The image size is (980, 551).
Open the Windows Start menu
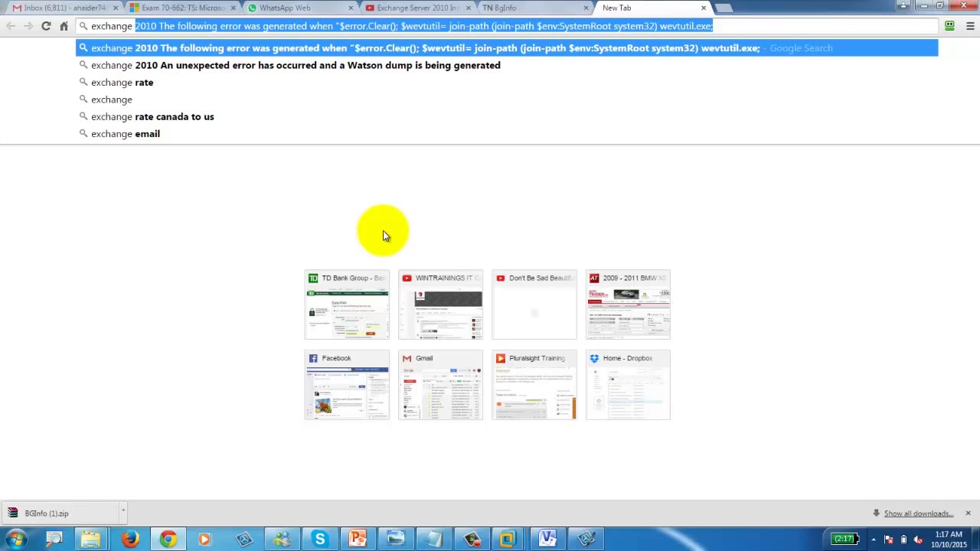coord(16,540)
